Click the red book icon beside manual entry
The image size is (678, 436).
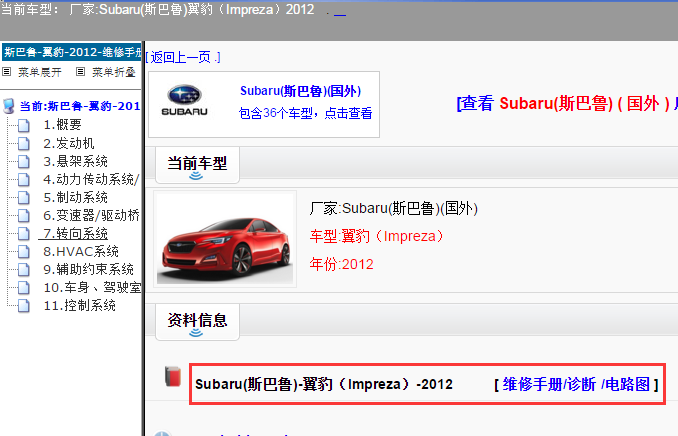point(173,376)
